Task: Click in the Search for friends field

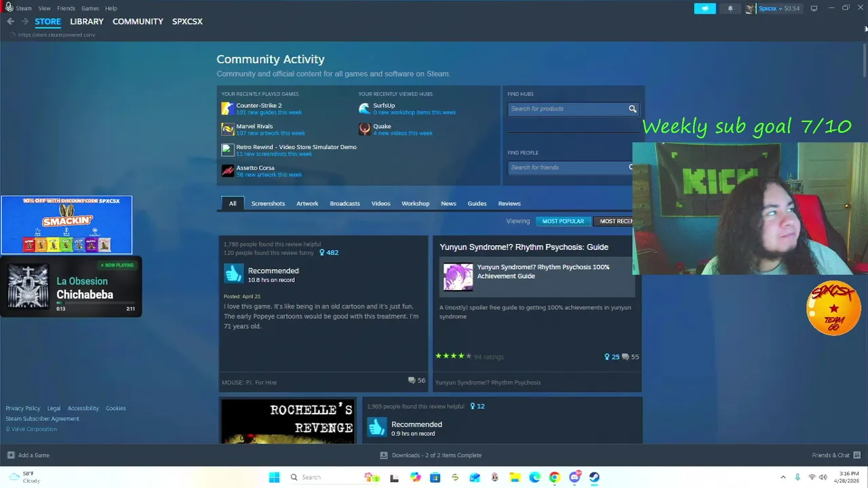Action: (570, 167)
